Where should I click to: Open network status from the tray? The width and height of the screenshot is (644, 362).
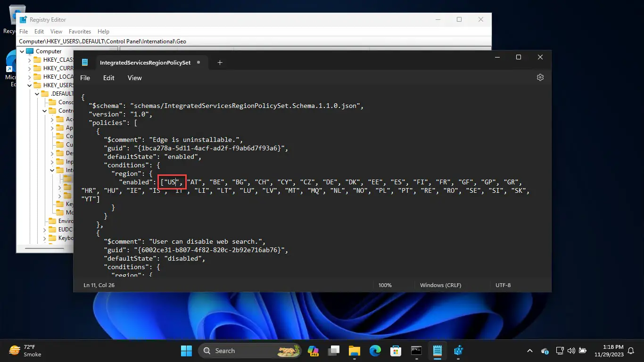tap(560, 351)
